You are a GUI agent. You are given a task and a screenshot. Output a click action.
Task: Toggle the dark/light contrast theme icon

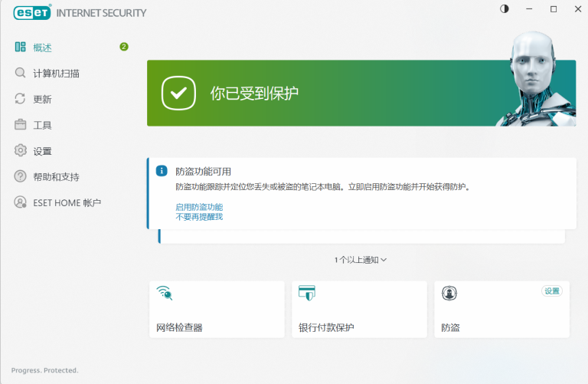click(505, 9)
